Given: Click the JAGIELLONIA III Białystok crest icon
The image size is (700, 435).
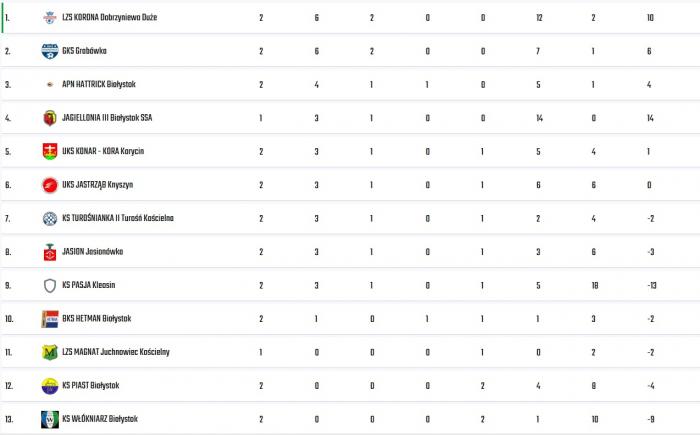Looking at the screenshot, I should (x=50, y=118).
